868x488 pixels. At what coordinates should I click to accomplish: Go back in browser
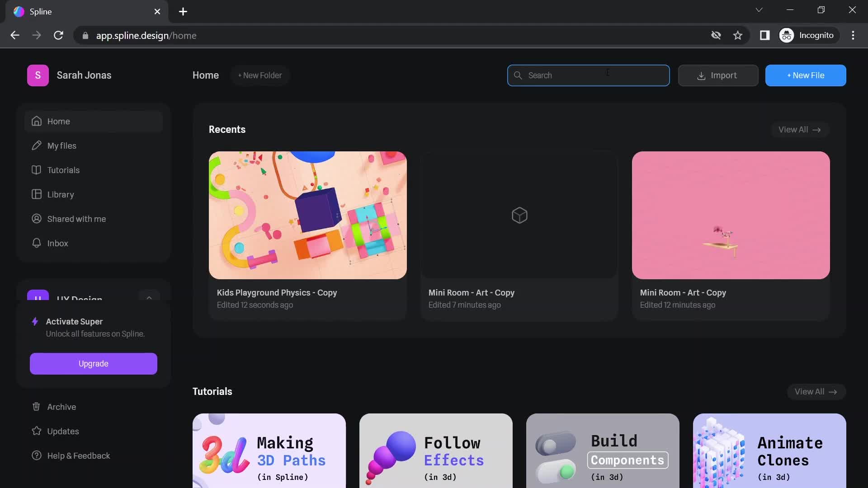[15, 35]
